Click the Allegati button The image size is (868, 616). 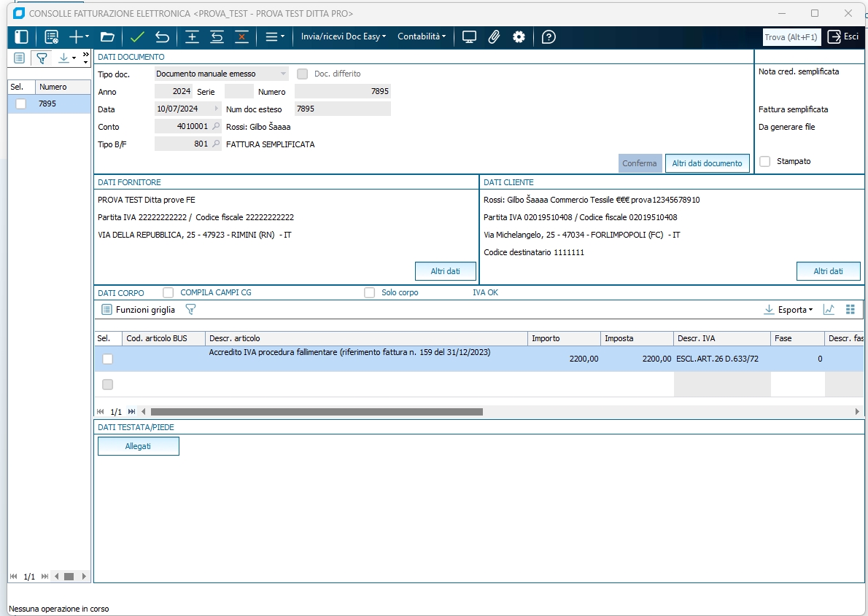(x=138, y=446)
